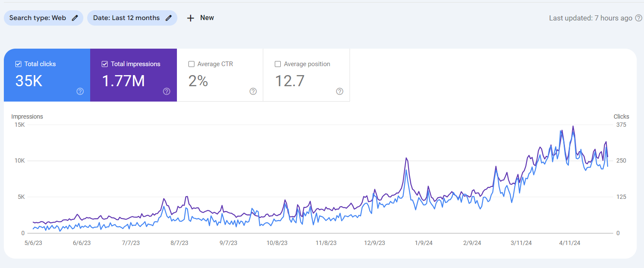Click the highest peak on the impressions chart
This screenshot has height=268, width=644.
[x=573, y=126]
